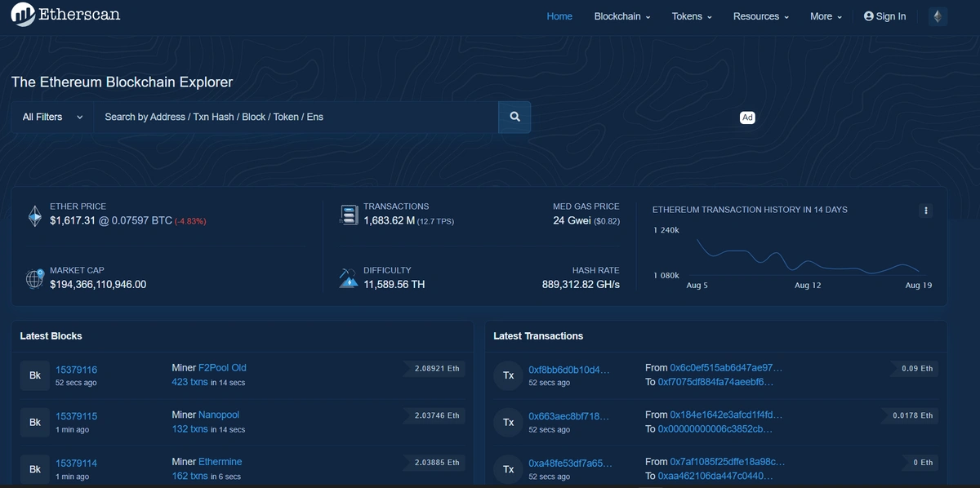980x488 pixels.
Task: Click the 0.09 Eth transaction amount
Action: 915,369
